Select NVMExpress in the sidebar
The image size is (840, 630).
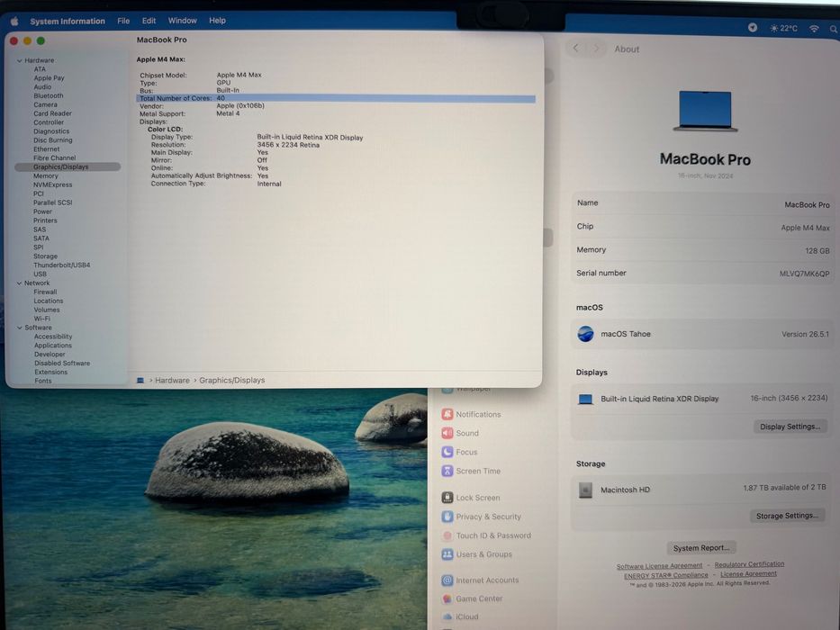tap(52, 184)
